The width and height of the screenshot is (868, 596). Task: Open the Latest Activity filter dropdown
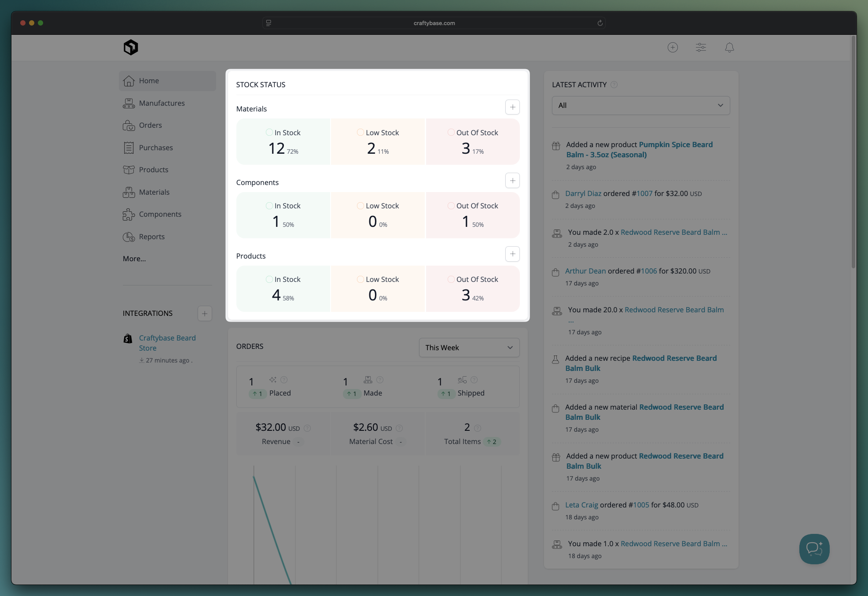tap(640, 105)
